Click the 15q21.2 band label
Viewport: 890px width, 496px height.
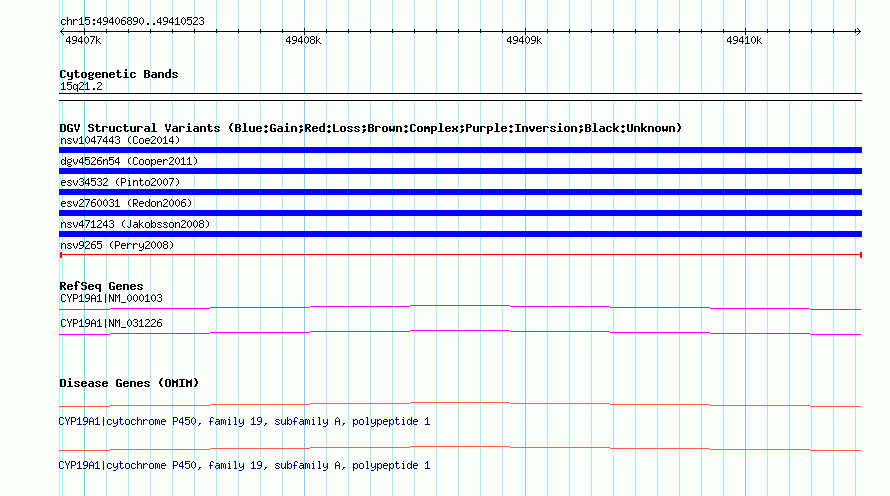(x=81, y=86)
